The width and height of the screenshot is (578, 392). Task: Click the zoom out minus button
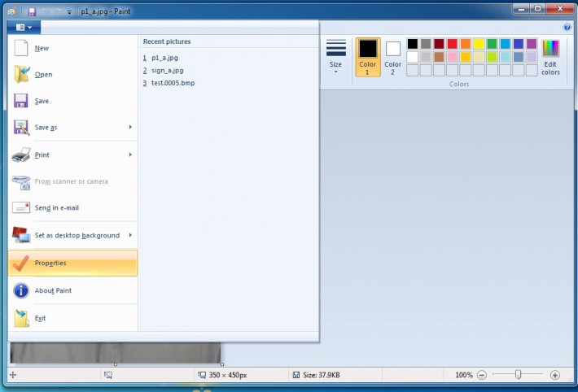pyautogui.click(x=481, y=375)
